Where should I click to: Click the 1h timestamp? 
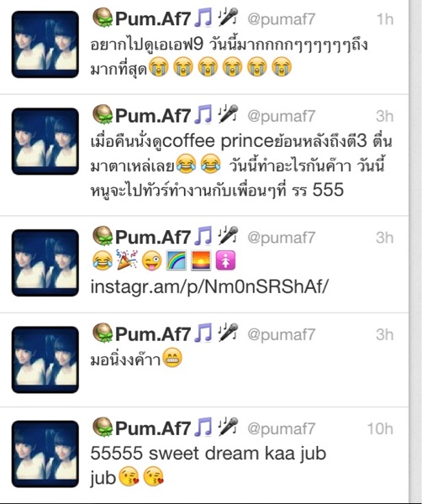point(385,19)
